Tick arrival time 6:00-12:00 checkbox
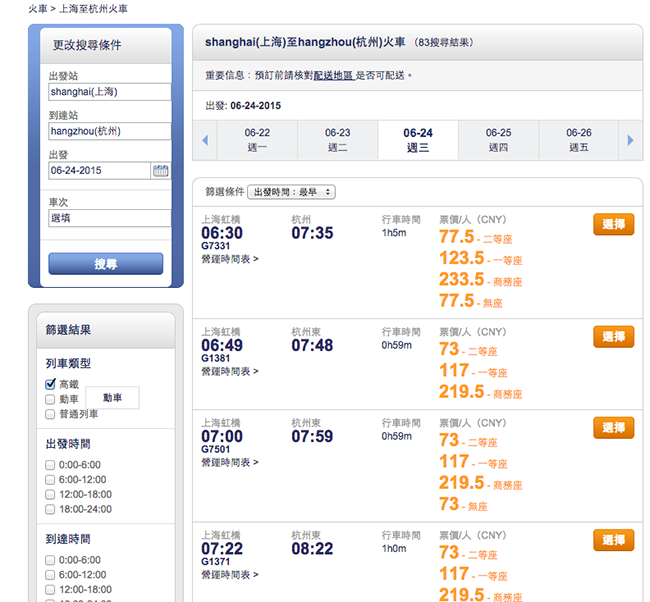Viewport: 650px width, 602px height. coord(50,575)
